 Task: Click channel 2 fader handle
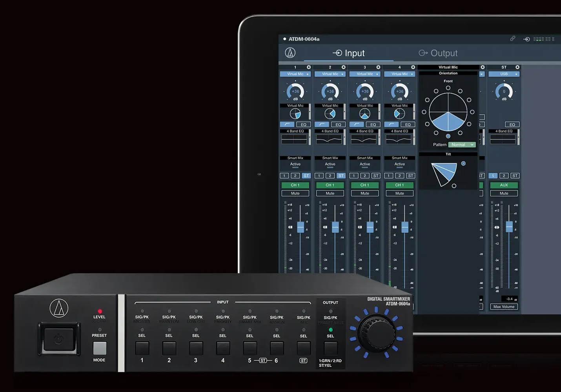click(335, 227)
